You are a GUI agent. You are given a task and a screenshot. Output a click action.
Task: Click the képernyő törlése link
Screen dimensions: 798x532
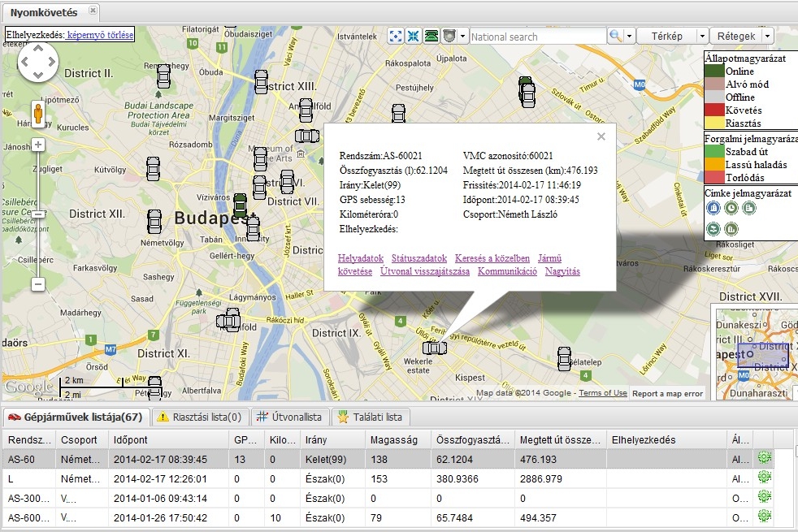(100, 35)
